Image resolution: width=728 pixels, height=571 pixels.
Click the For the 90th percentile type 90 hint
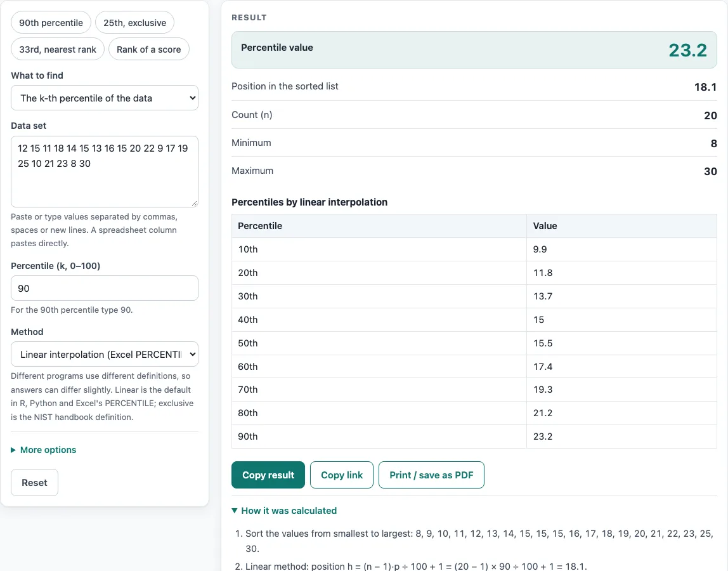click(72, 310)
